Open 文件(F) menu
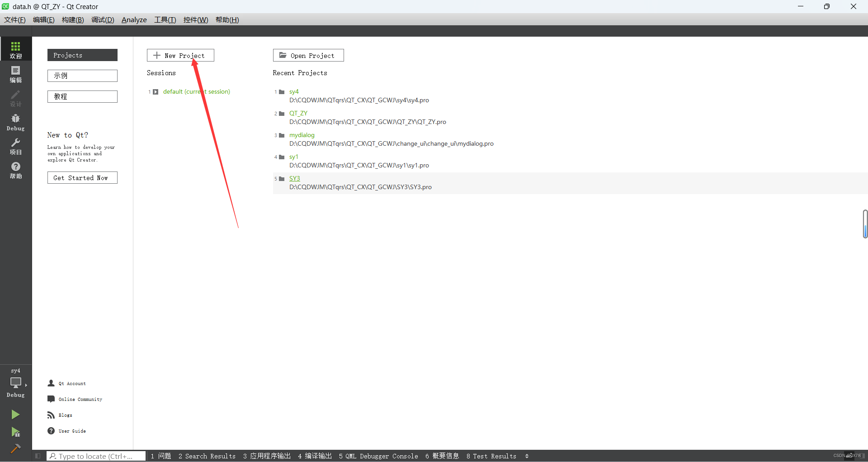 (x=15, y=19)
